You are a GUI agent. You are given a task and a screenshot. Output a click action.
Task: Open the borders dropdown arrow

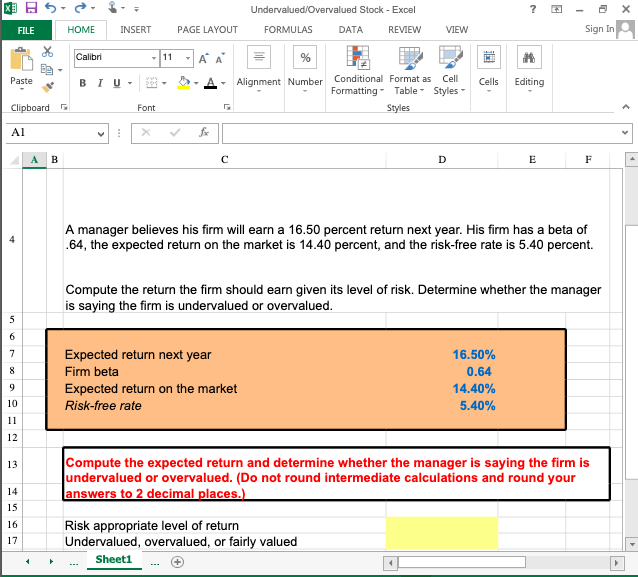coord(164,83)
